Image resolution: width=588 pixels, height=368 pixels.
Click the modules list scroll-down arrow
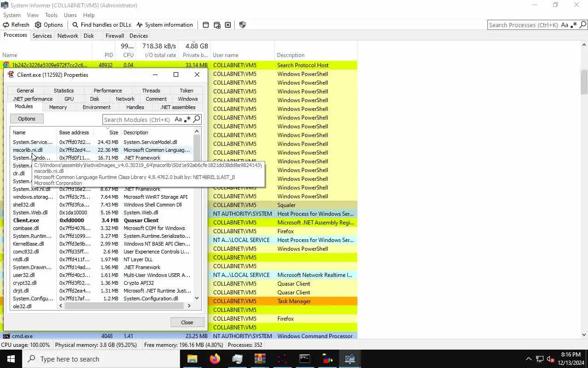pos(197,298)
